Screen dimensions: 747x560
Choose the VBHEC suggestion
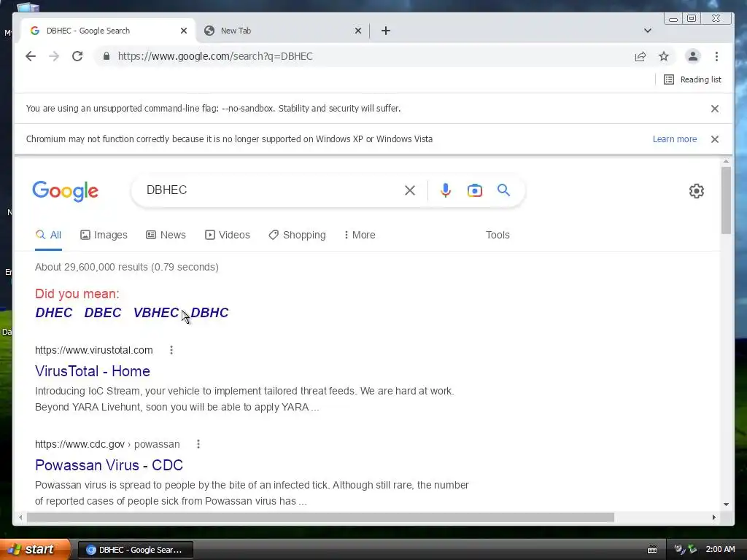(156, 312)
